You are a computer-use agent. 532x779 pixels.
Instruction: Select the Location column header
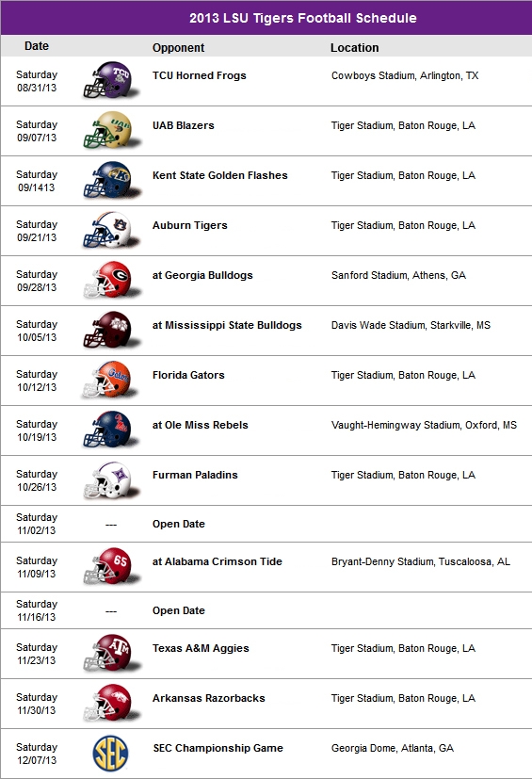point(355,48)
